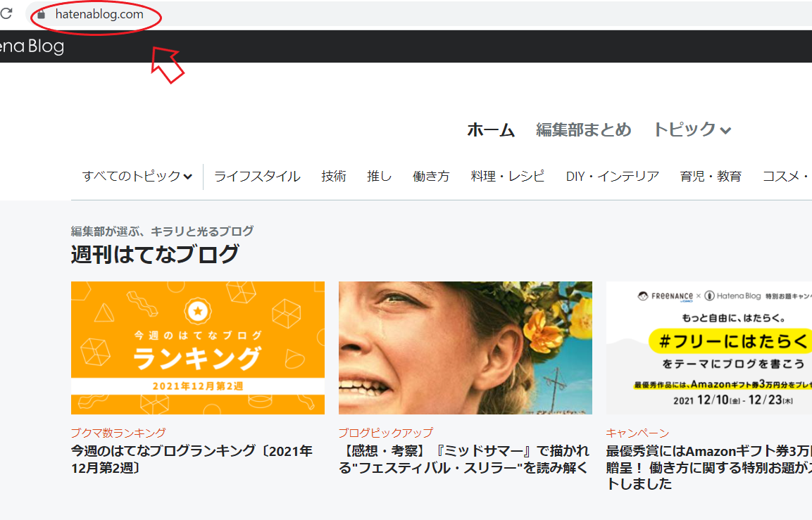Click the ブログピックアップ category label
Image resolution: width=812 pixels, height=520 pixels.
(386, 433)
